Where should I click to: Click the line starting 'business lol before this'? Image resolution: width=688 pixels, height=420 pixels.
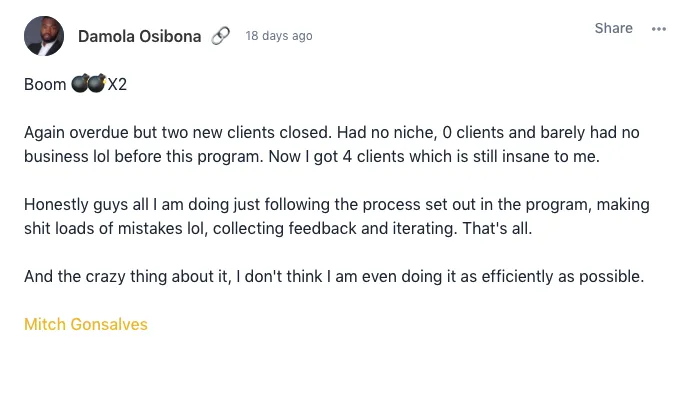(x=312, y=156)
